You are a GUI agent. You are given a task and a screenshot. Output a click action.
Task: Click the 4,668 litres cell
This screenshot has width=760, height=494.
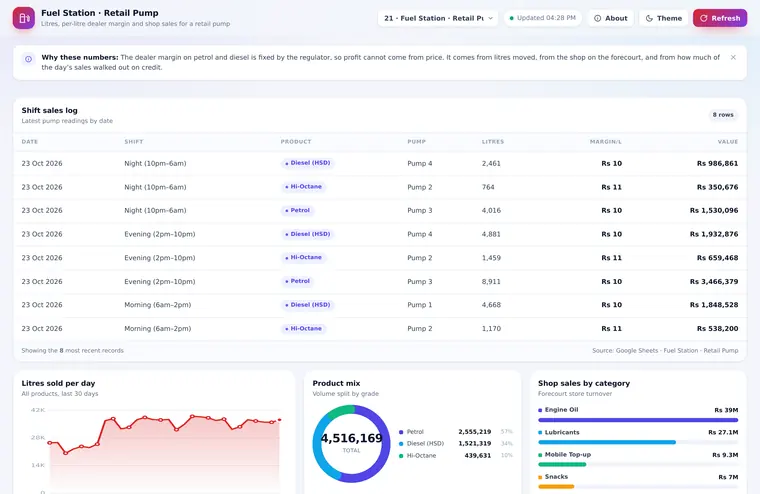[491, 305]
